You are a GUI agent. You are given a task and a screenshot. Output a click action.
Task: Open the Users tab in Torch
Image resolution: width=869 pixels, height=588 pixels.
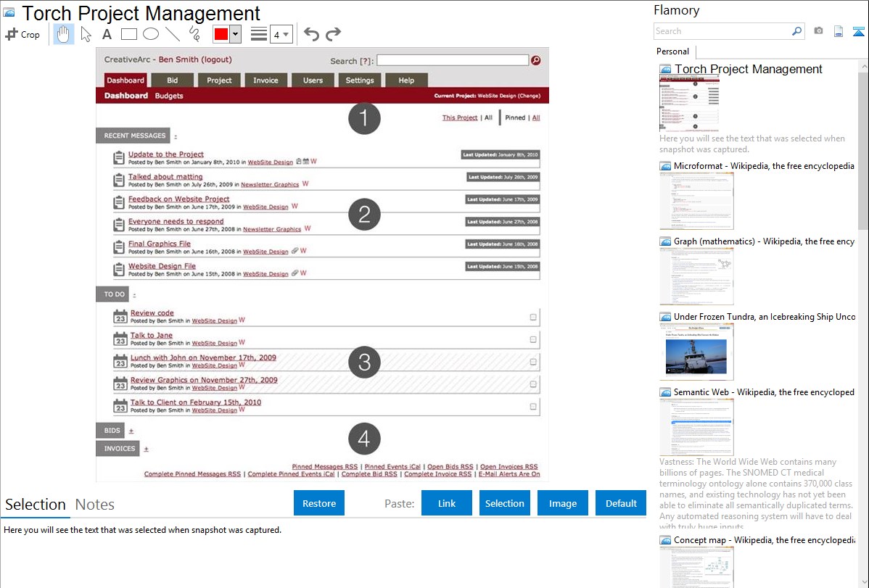click(x=313, y=80)
